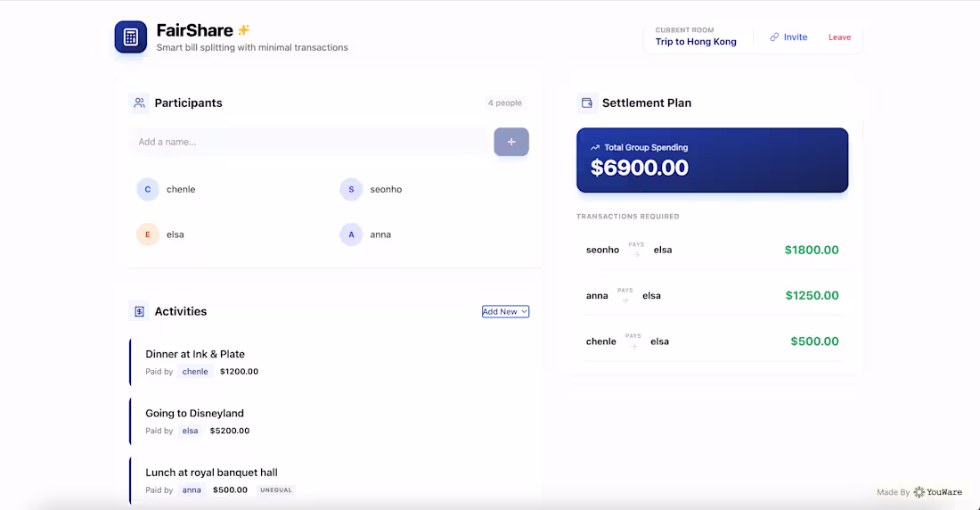Click the Invite link
This screenshot has height=510, width=980.
coord(788,37)
